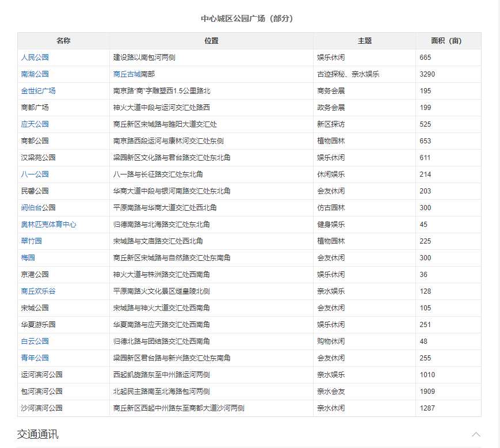This screenshot has width=500, height=448.
Task: Visit the 奥林匹克体育中心 link
Action: [49, 225]
